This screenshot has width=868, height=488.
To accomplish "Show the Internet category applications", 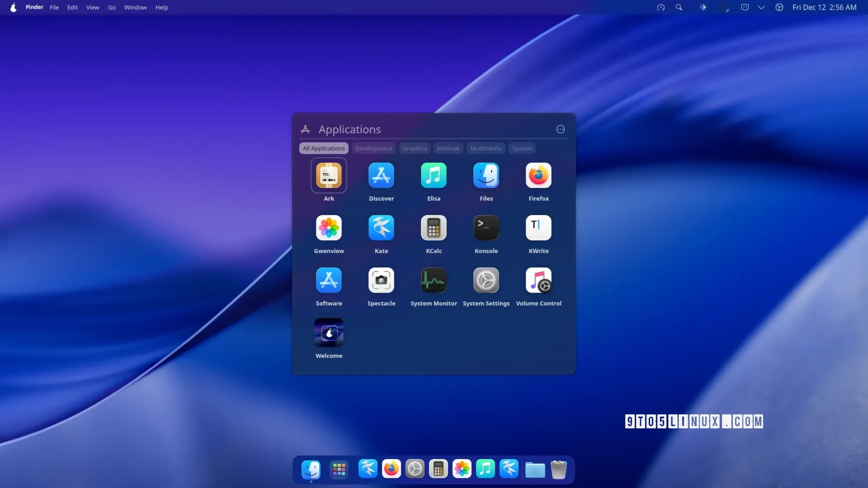I will point(448,148).
